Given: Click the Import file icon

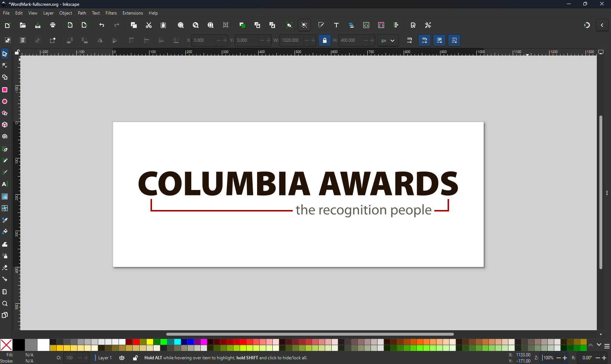Looking at the screenshot, I should click(70, 25).
